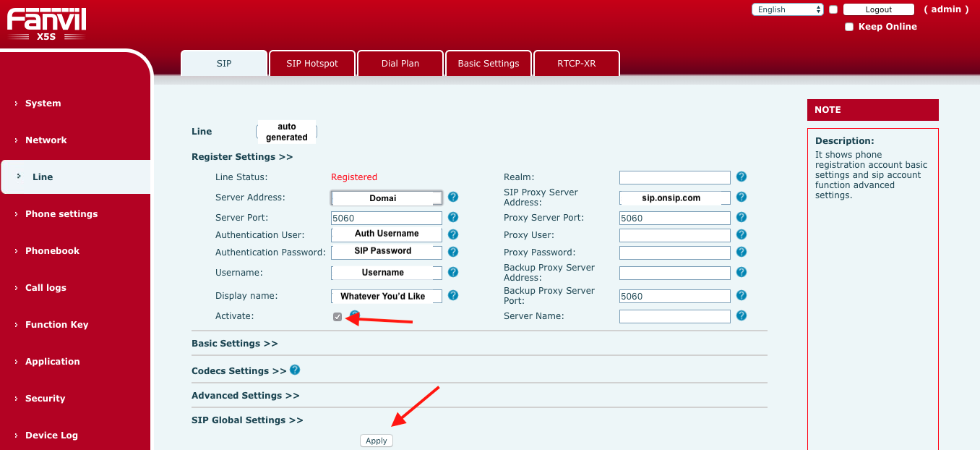The image size is (980, 450).
Task: Collapse the Register Settings section
Action: (x=242, y=156)
